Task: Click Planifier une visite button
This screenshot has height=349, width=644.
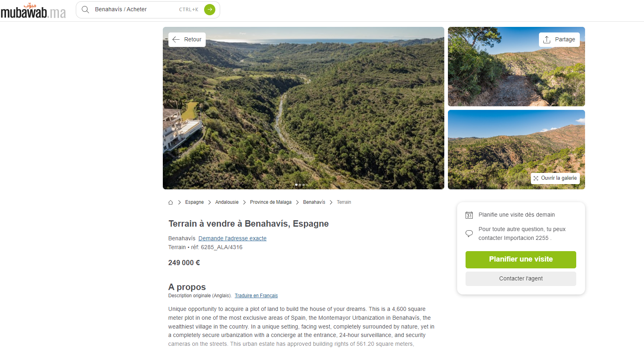Action: pos(521,260)
